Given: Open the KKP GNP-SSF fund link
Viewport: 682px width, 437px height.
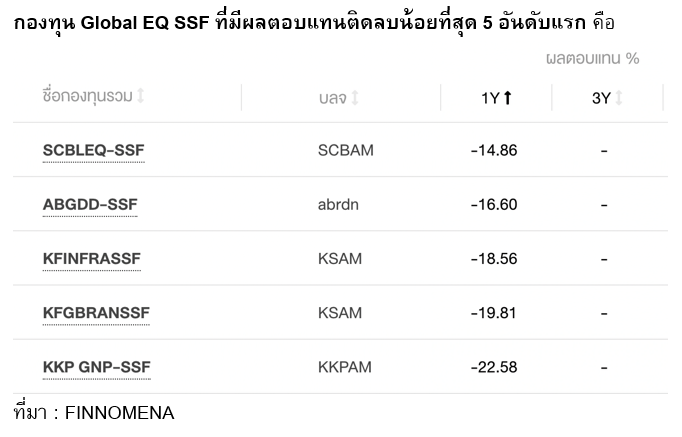Looking at the screenshot, I should 96,367.
